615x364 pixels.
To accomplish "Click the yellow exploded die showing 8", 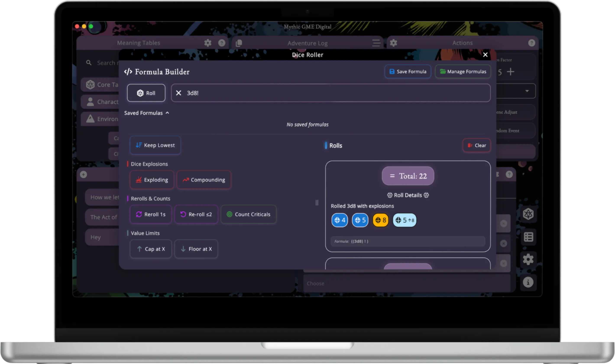I will 380,220.
